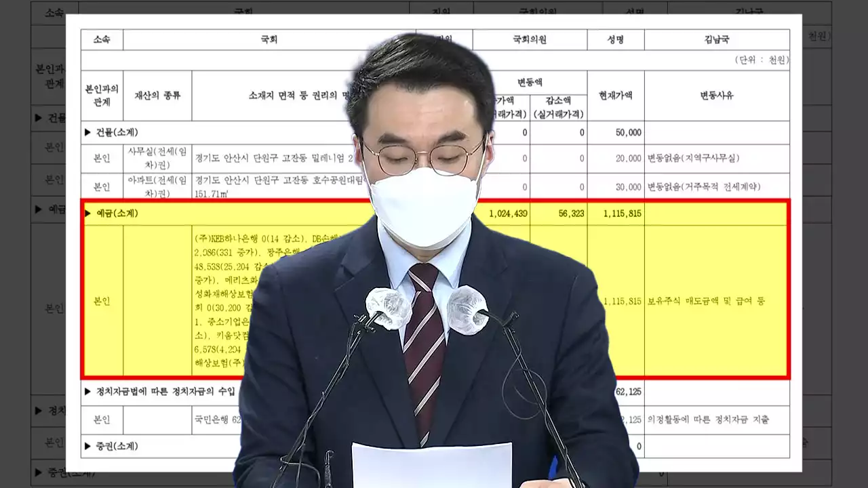Click the 본인과의 관계 column header
This screenshot has height=488, width=868.
click(x=102, y=96)
